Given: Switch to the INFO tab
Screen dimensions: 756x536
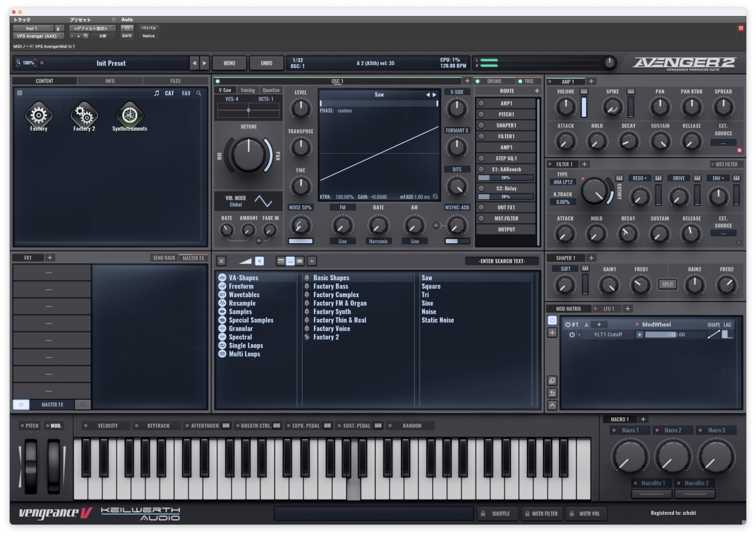Looking at the screenshot, I should click(110, 81).
